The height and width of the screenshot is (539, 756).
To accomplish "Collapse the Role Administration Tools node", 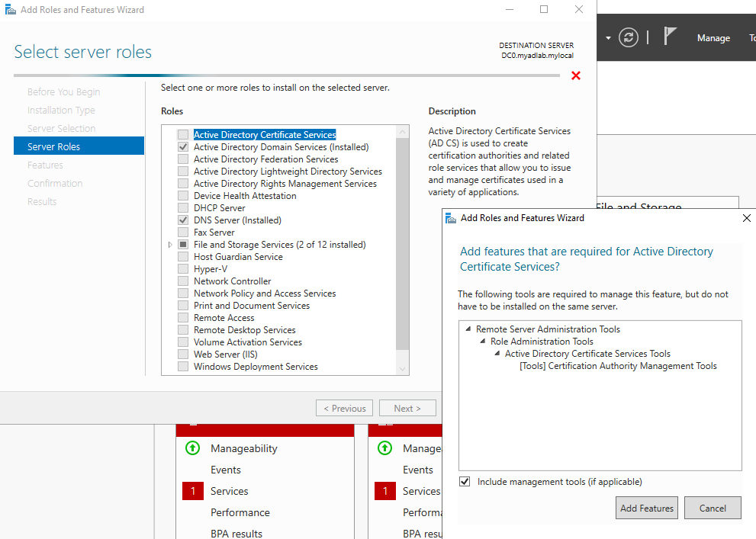I will [x=482, y=342].
